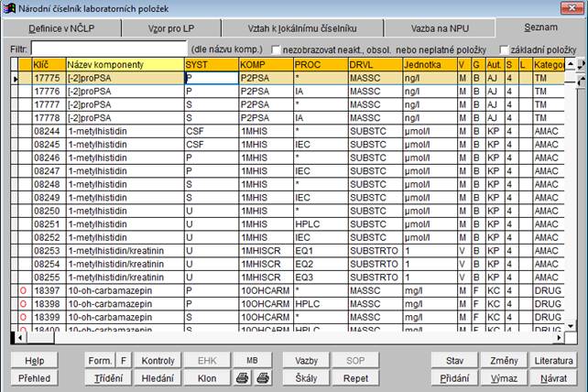Click the 'Název komponenty' column header

tap(124, 65)
